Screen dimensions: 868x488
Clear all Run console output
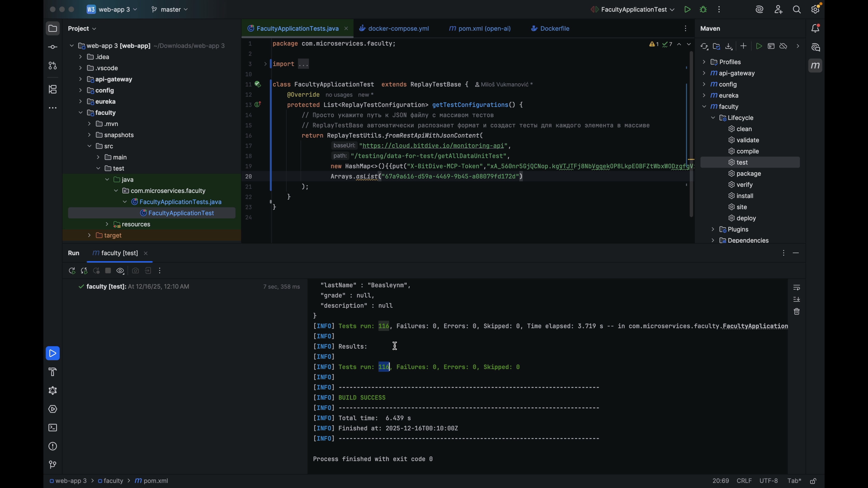797,312
